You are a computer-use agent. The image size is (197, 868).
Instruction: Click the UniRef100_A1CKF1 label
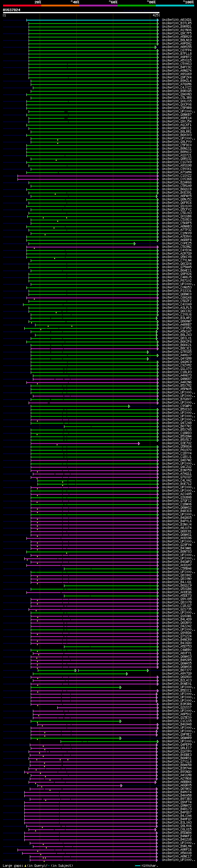pyautogui.click(x=176, y=125)
